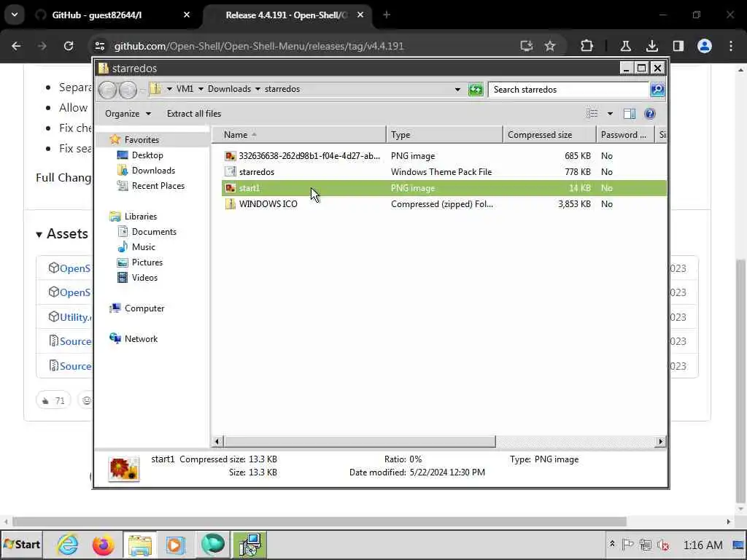Open Chrome extensions puzzle icon
The height and width of the screenshot is (560, 747).
[x=587, y=46]
